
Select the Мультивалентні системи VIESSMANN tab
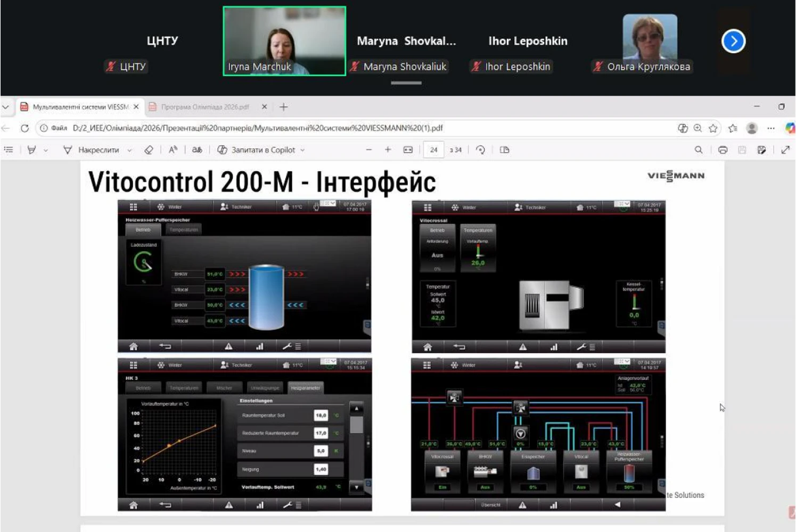click(x=80, y=107)
